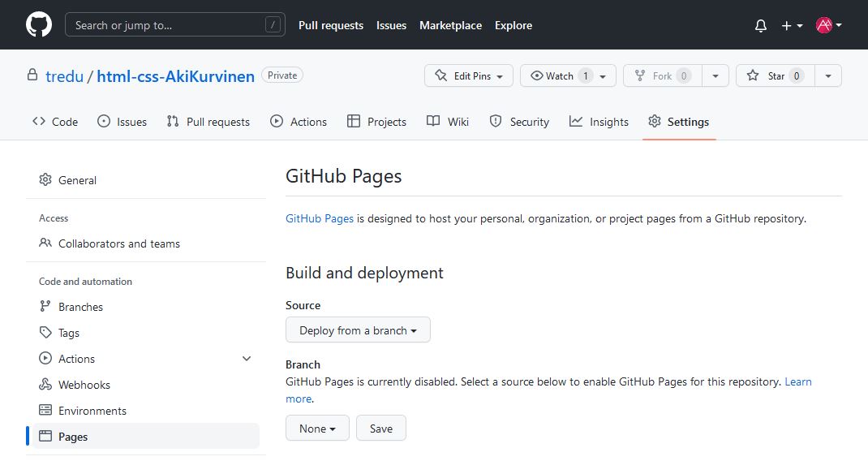Open the Edit Pins dropdown

click(469, 76)
